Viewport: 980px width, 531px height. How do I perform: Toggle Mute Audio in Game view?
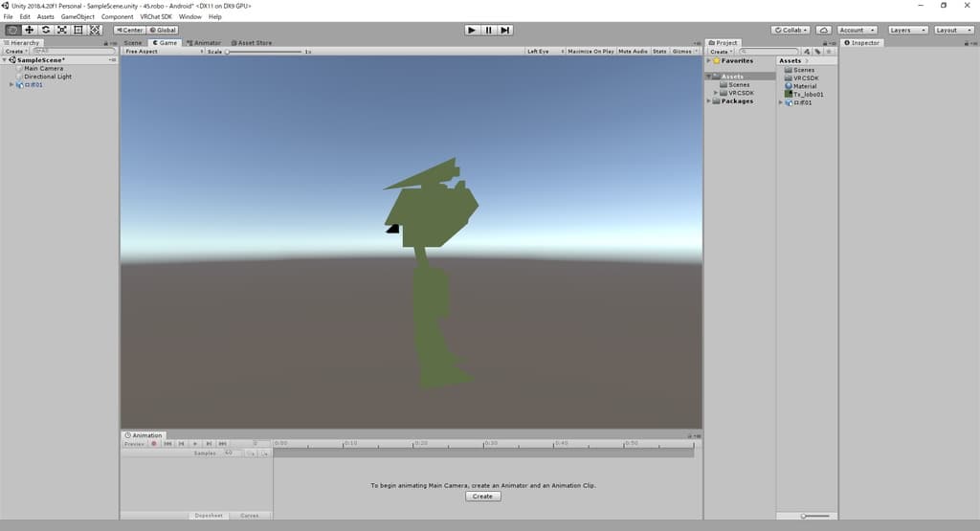[633, 52]
